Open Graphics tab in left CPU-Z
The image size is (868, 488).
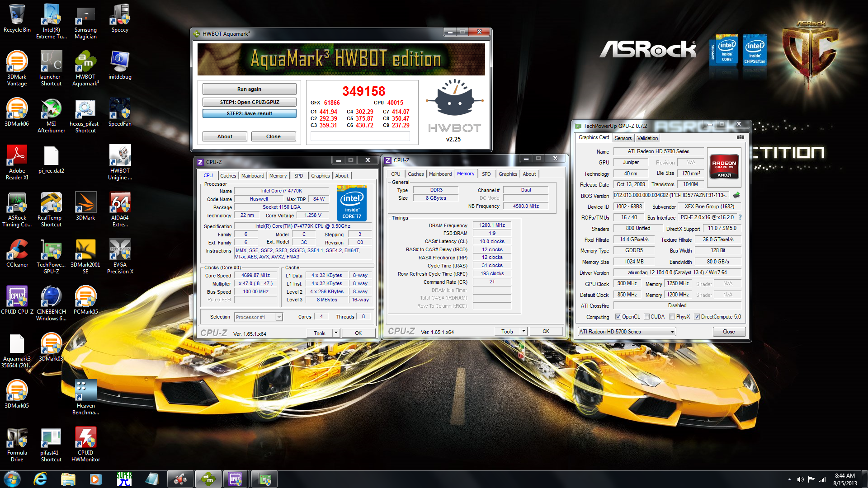pos(321,176)
